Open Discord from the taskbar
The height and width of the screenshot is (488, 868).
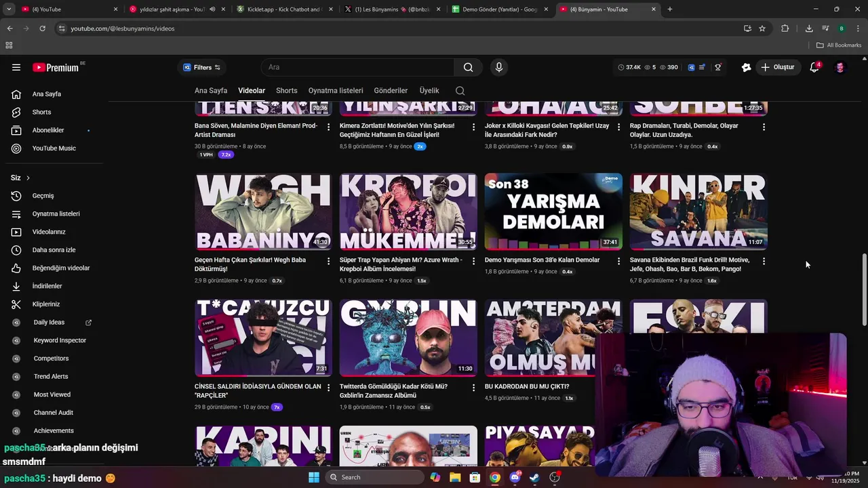click(x=515, y=477)
